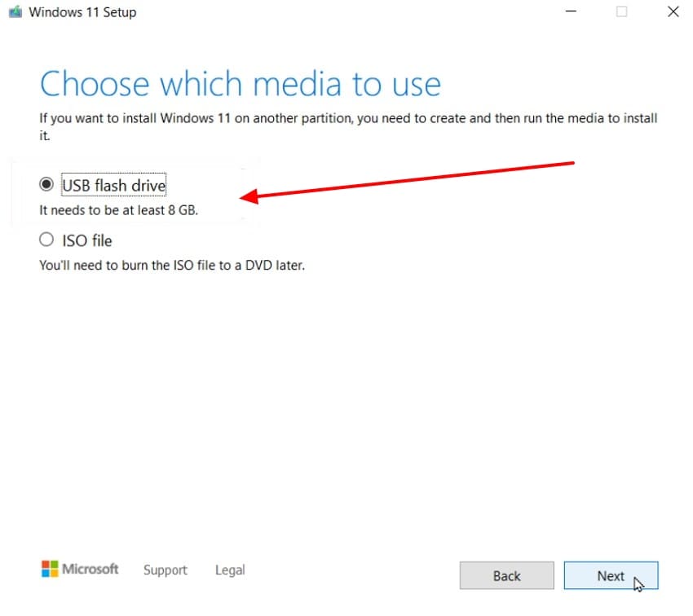Close the Windows 11 Setup window
Image resolution: width=693 pixels, height=616 pixels.
point(673,11)
